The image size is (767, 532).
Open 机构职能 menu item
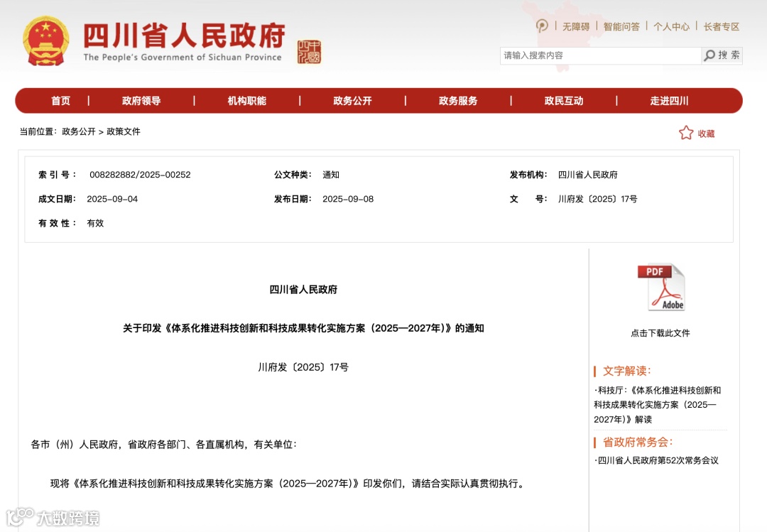click(x=247, y=101)
